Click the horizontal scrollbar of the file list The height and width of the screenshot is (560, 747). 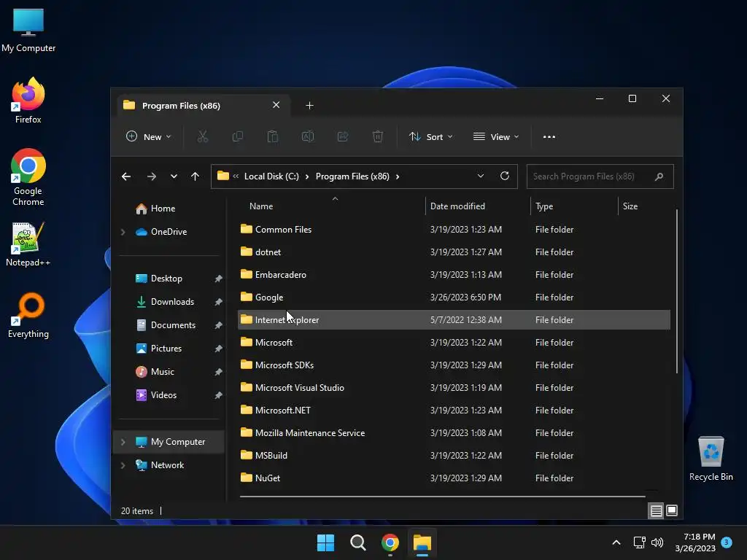pos(443,496)
